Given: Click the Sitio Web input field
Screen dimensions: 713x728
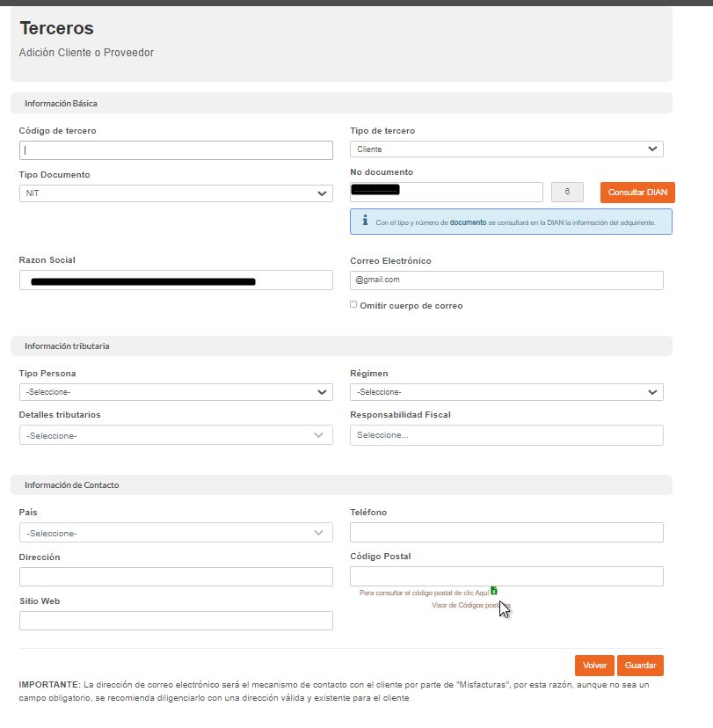Looking at the screenshot, I should pyautogui.click(x=176, y=621).
